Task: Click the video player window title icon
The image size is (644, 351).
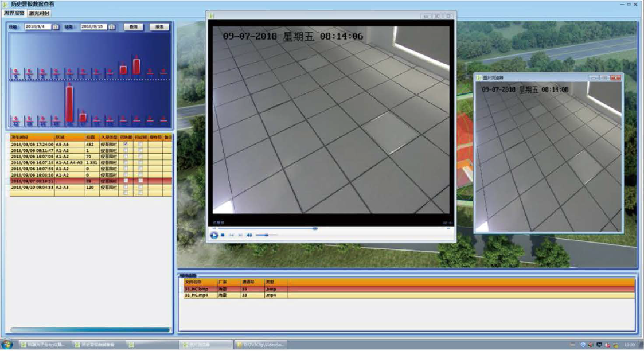Action: [x=212, y=16]
